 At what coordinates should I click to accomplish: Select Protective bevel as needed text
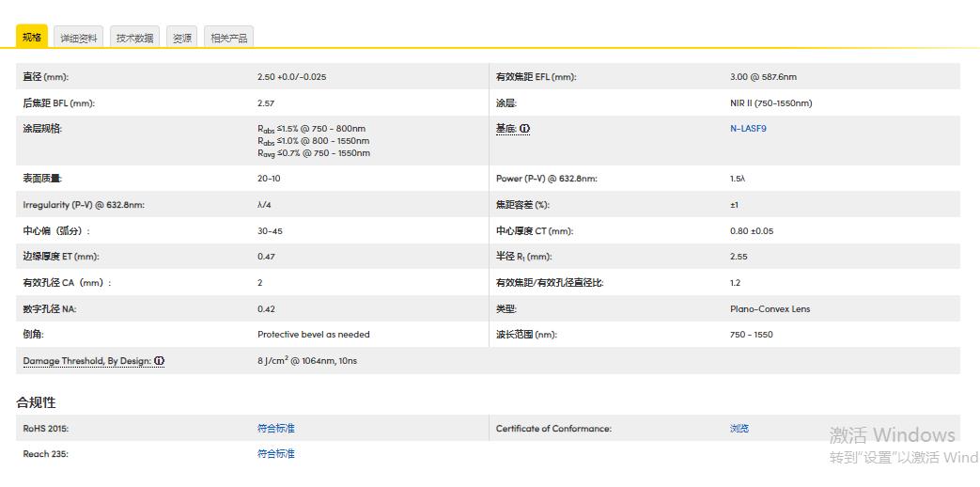[314, 335]
